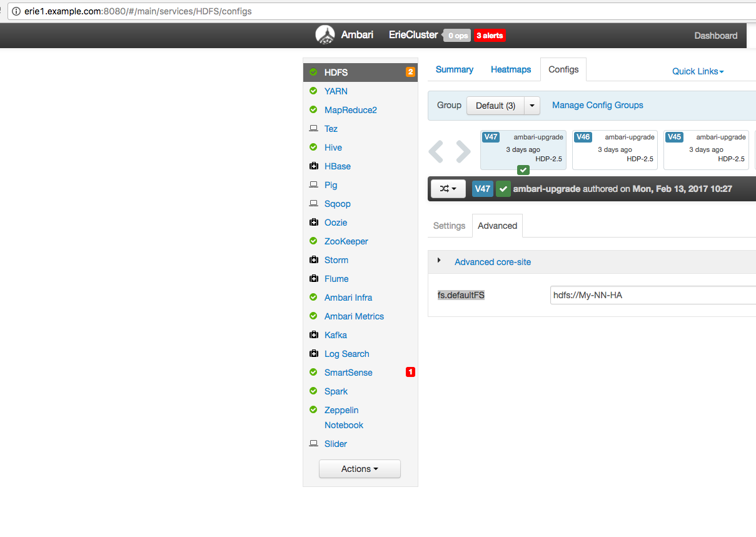This screenshot has width=756, height=537.
Task: Open the Settings tab
Action: pos(449,226)
